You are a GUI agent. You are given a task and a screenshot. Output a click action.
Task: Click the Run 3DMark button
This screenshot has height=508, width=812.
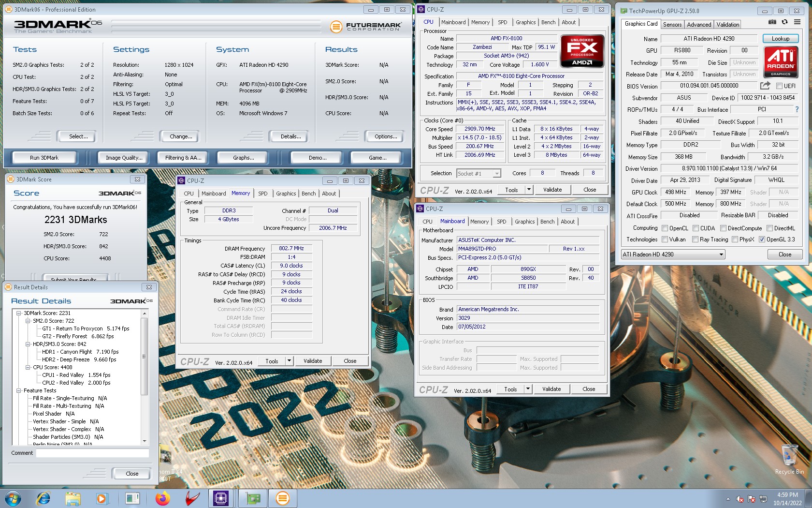pos(44,158)
